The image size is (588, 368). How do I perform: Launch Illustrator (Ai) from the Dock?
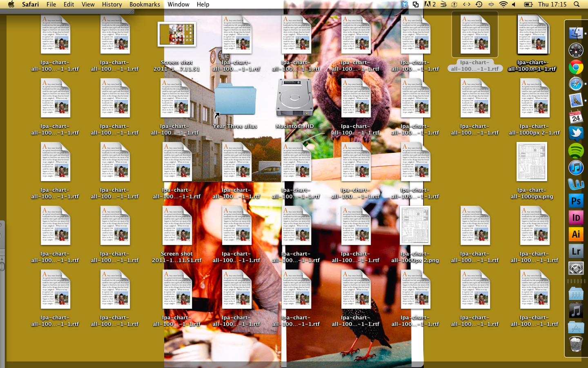point(576,234)
